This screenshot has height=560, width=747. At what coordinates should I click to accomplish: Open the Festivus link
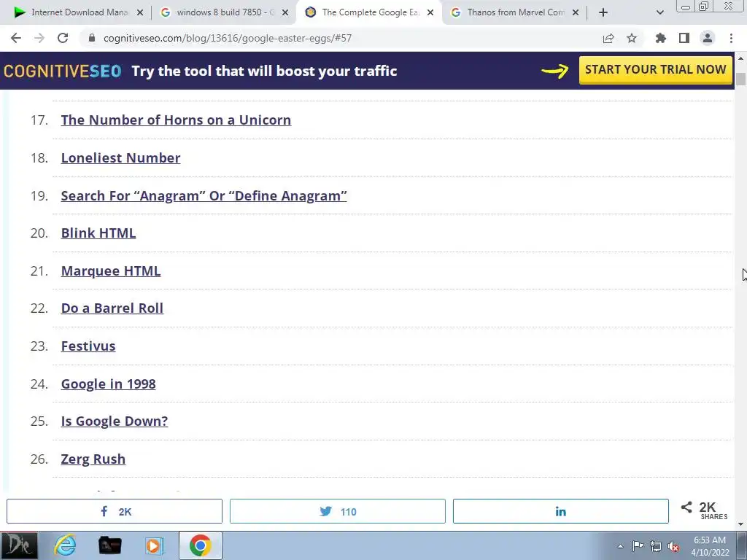point(88,346)
